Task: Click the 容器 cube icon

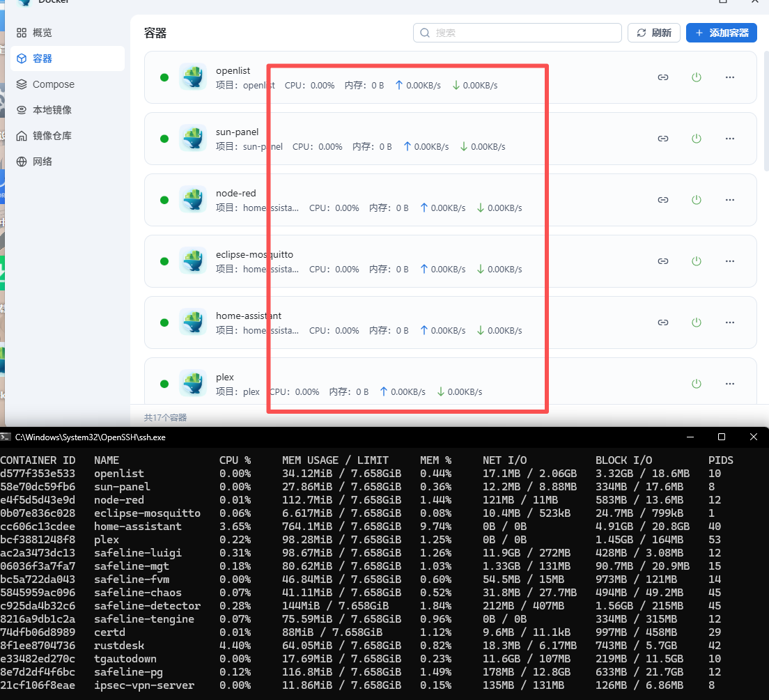Action: click(22, 59)
